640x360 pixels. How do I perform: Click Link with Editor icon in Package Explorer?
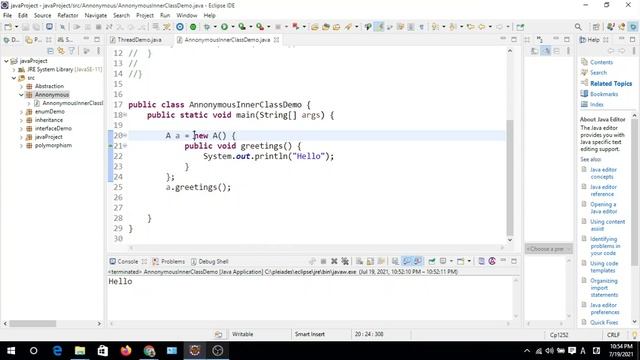[x=61, y=51]
